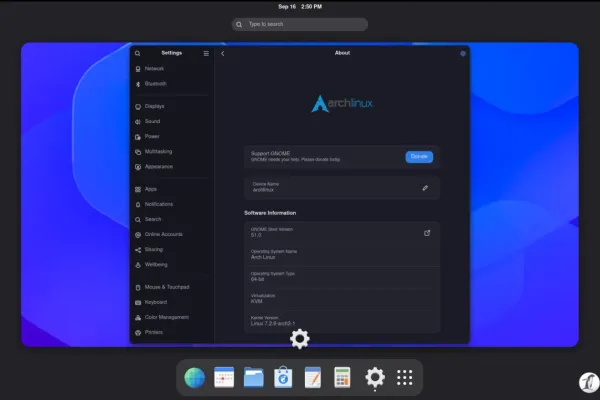Open Notifications settings
Screen dimensions: 600x400
click(x=171, y=204)
